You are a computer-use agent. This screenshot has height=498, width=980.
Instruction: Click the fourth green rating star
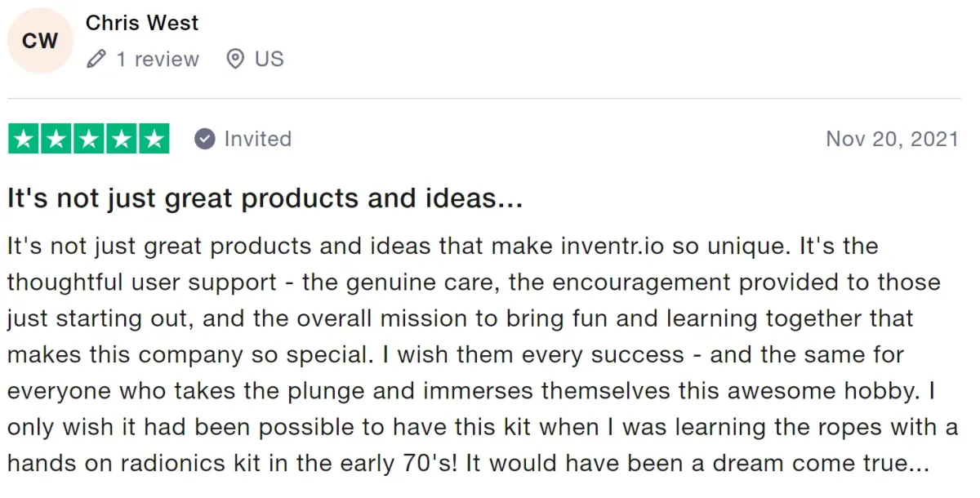(x=121, y=140)
